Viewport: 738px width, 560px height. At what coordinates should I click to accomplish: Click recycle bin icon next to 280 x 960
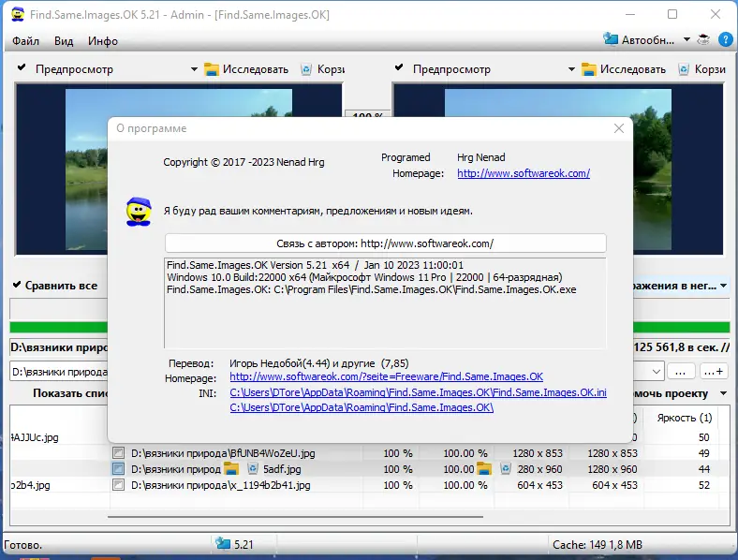pos(506,469)
